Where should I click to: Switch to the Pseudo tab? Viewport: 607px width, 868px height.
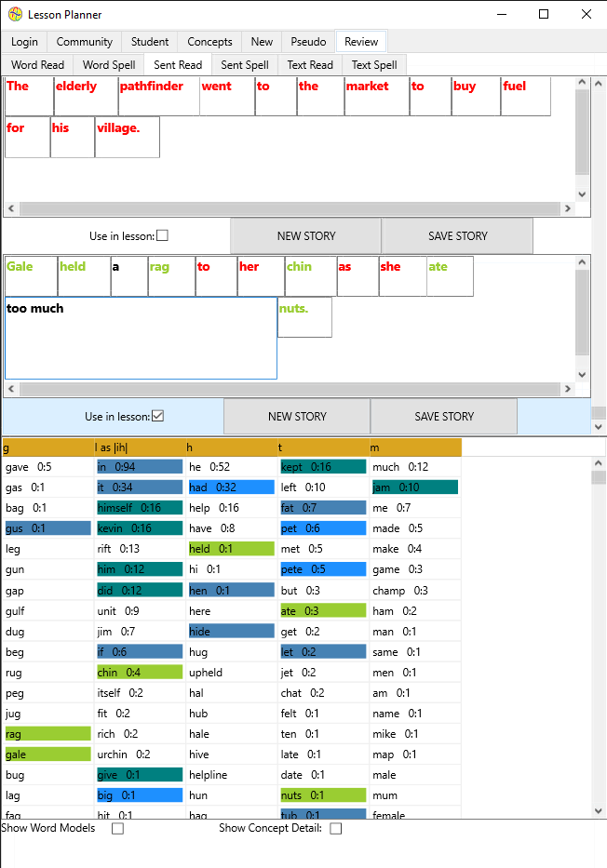tap(308, 42)
